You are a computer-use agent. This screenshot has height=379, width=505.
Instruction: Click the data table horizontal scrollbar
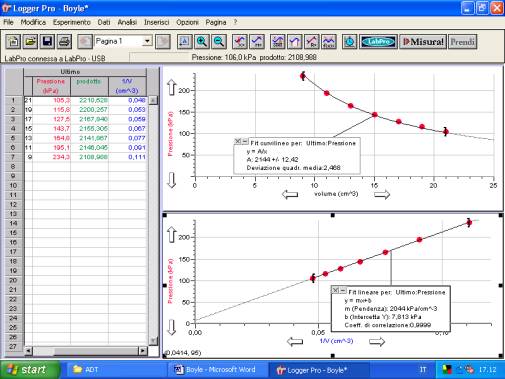pos(85,351)
